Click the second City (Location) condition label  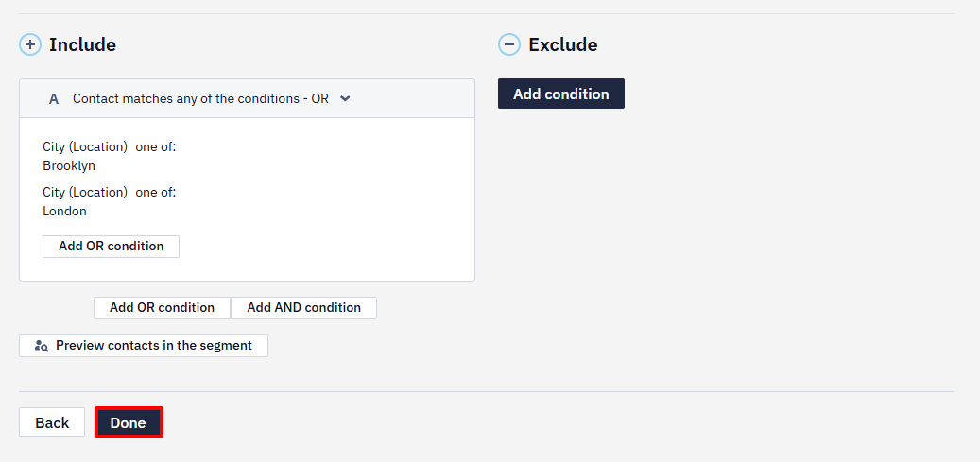(85, 192)
